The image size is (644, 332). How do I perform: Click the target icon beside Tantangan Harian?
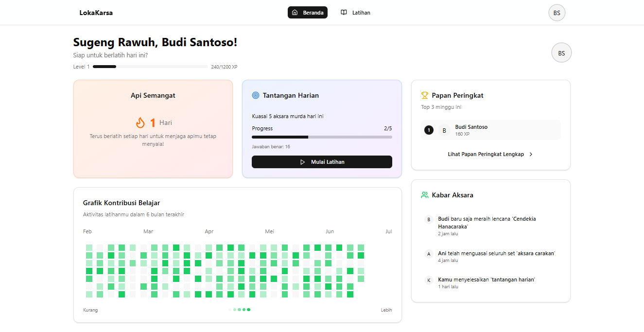point(256,95)
